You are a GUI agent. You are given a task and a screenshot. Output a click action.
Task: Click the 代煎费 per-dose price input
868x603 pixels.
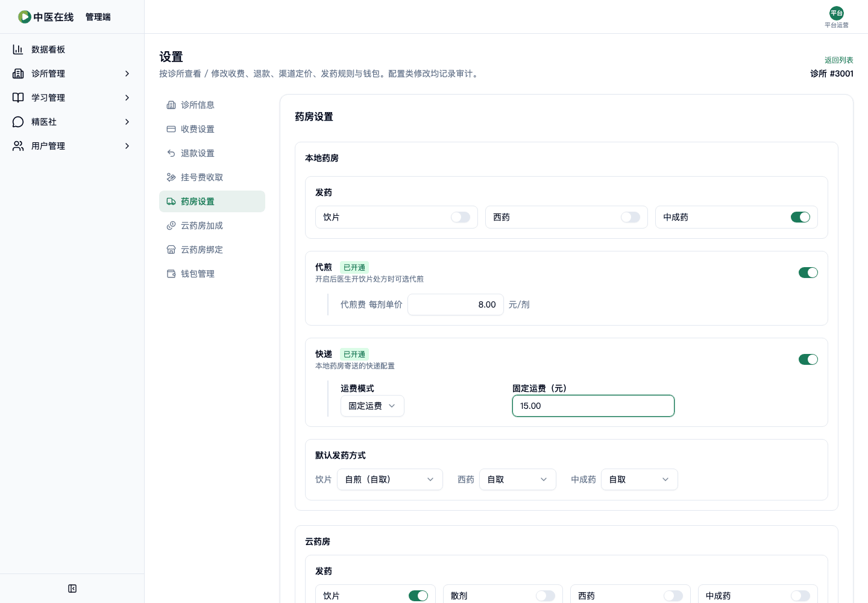coord(456,305)
